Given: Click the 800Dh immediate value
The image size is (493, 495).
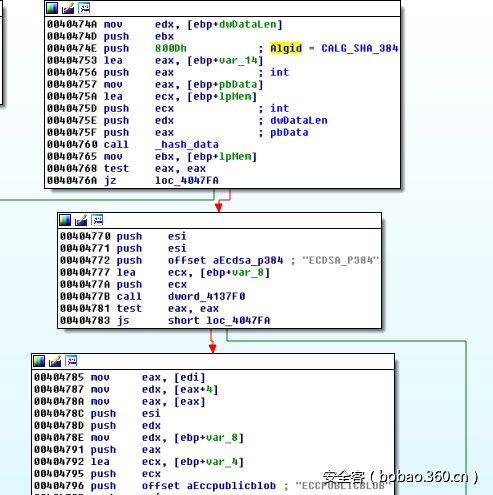Looking at the screenshot, I should coord(171,48).
